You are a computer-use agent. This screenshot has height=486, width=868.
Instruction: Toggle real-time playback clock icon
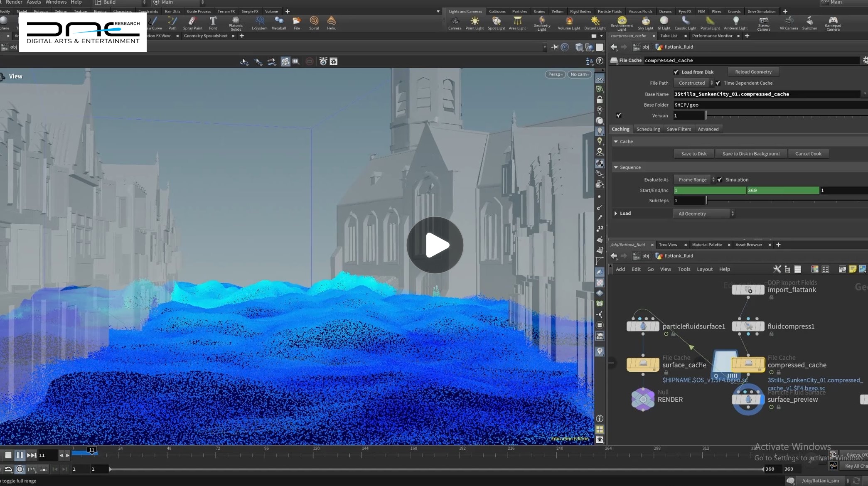point(20,469)
